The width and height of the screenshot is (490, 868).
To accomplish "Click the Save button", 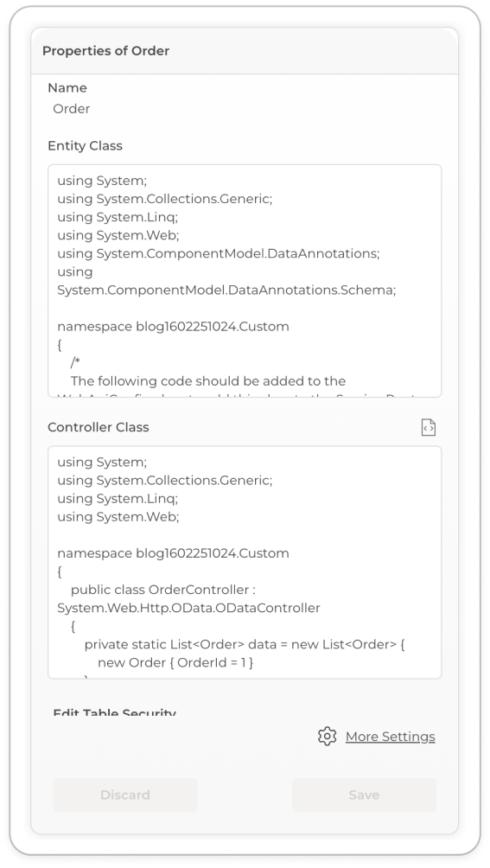I will (x=364, y=795).
